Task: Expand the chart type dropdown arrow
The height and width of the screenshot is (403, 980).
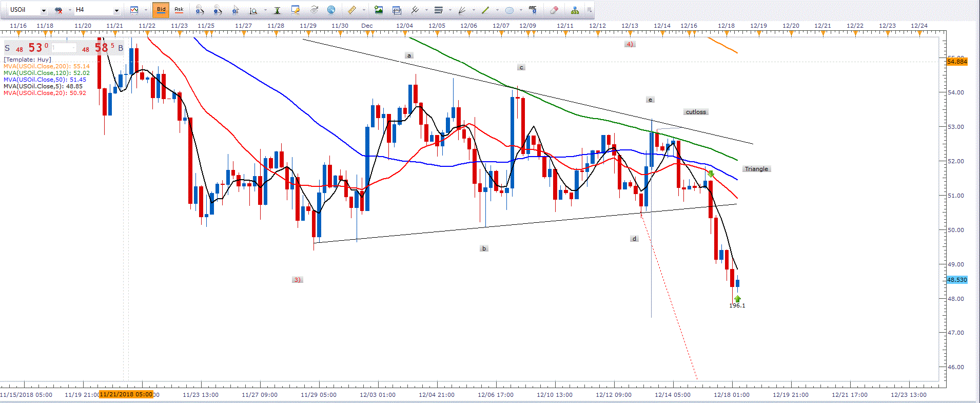Action: click(146, 10)
